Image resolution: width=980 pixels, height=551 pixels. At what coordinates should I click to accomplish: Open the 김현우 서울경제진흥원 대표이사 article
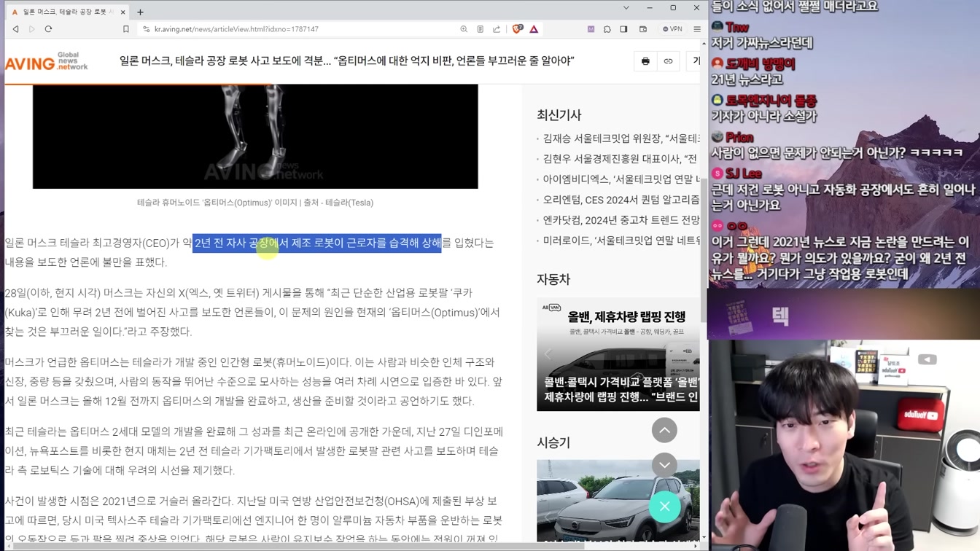coord(621,158)
